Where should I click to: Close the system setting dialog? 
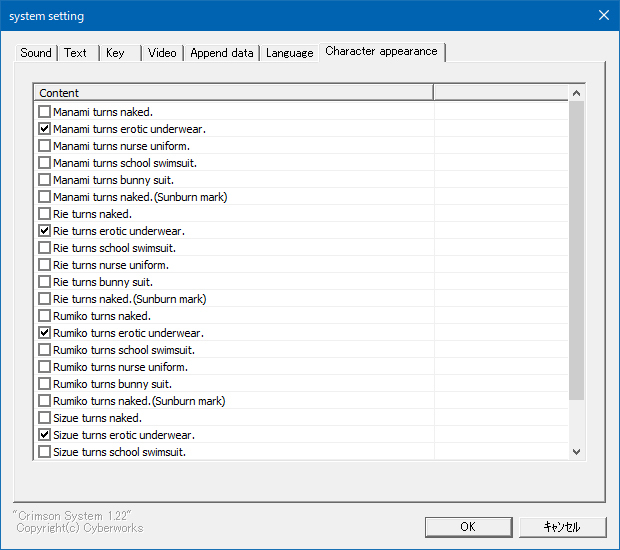(x=604, y=15)
